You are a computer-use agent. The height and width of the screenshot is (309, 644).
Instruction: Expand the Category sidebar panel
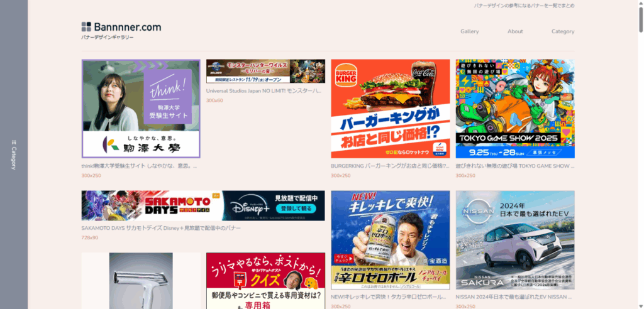tap(13, 154)
